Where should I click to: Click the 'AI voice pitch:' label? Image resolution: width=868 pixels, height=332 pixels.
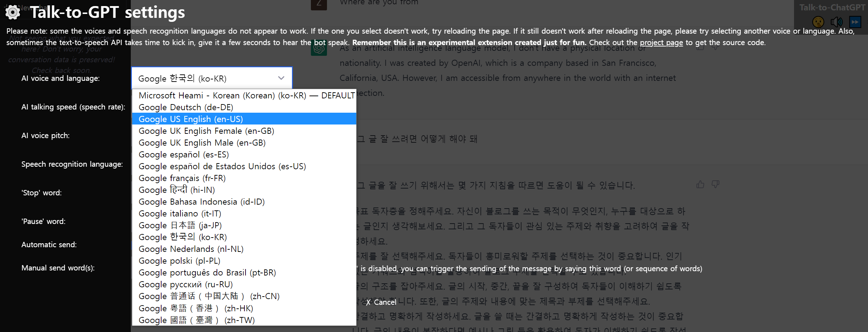(x=45, y=136)
